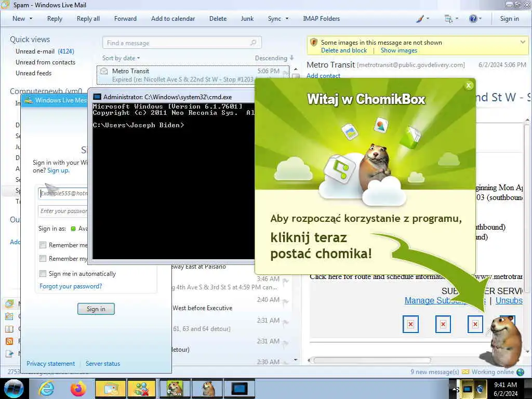532x399 pixels.
Task: Click the third blocked image placeholder in the message
Action: 475,324
